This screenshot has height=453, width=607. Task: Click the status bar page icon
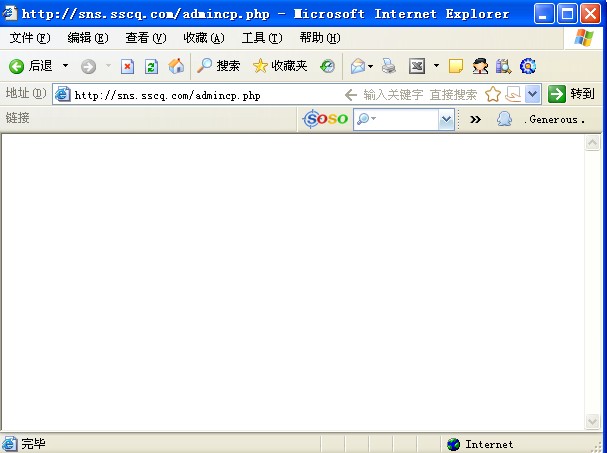9,444
